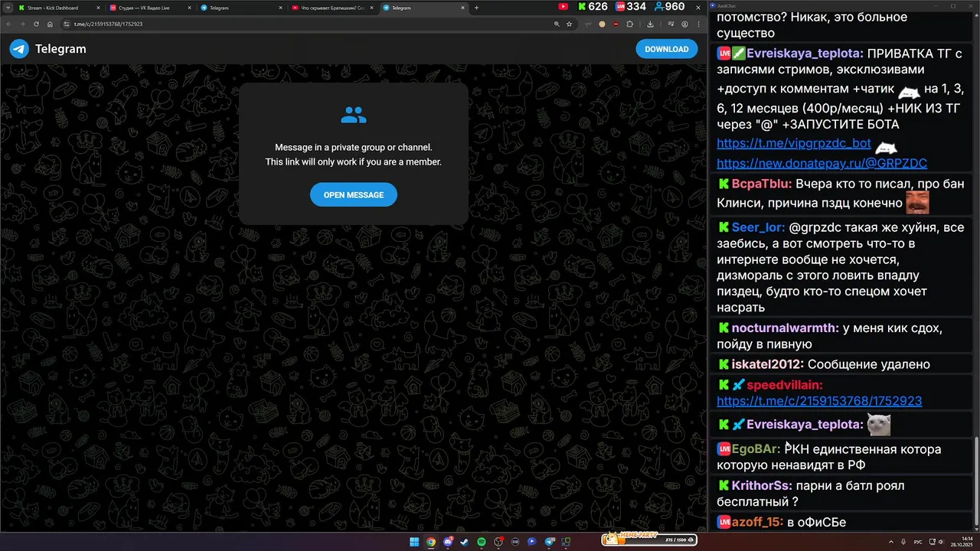
Task: Switch to the Студия — VK Видео Live tab
Action: (149, 8)
